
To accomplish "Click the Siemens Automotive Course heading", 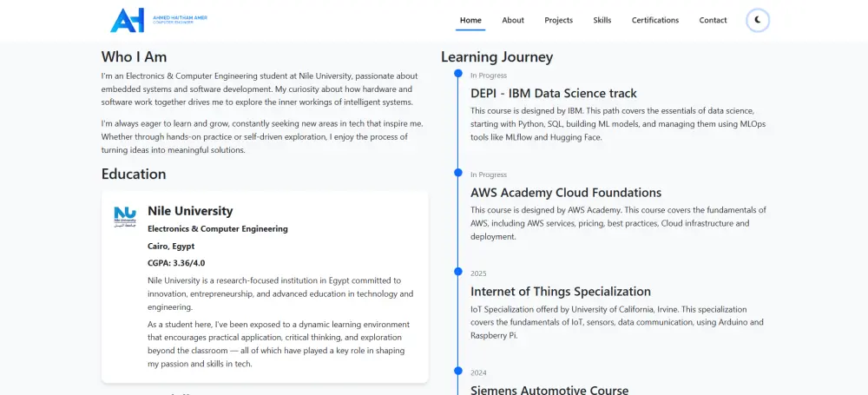I will [x=549, y=390].
